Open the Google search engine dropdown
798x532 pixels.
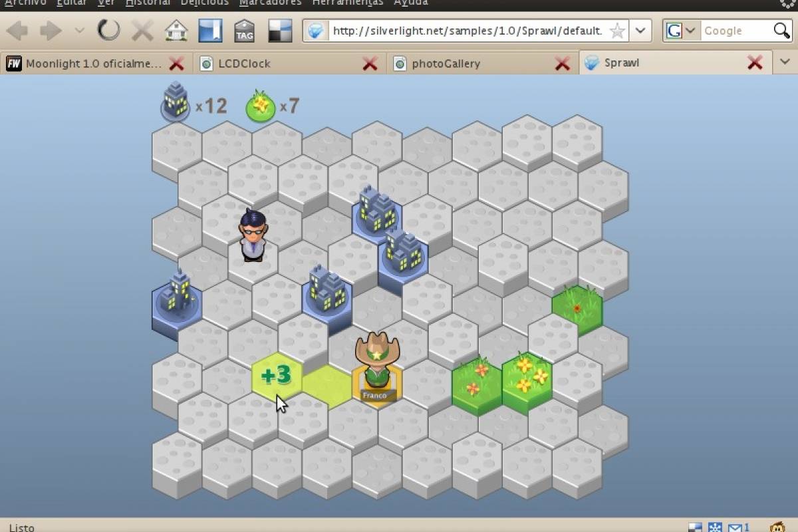[681, 31]
